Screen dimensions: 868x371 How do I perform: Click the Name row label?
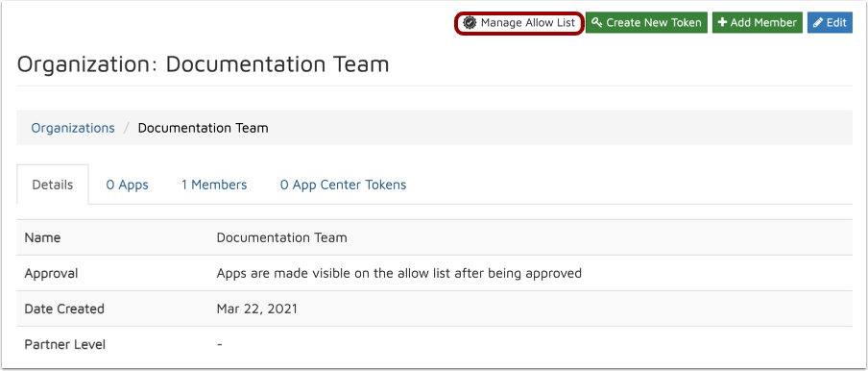coord(42,237)
